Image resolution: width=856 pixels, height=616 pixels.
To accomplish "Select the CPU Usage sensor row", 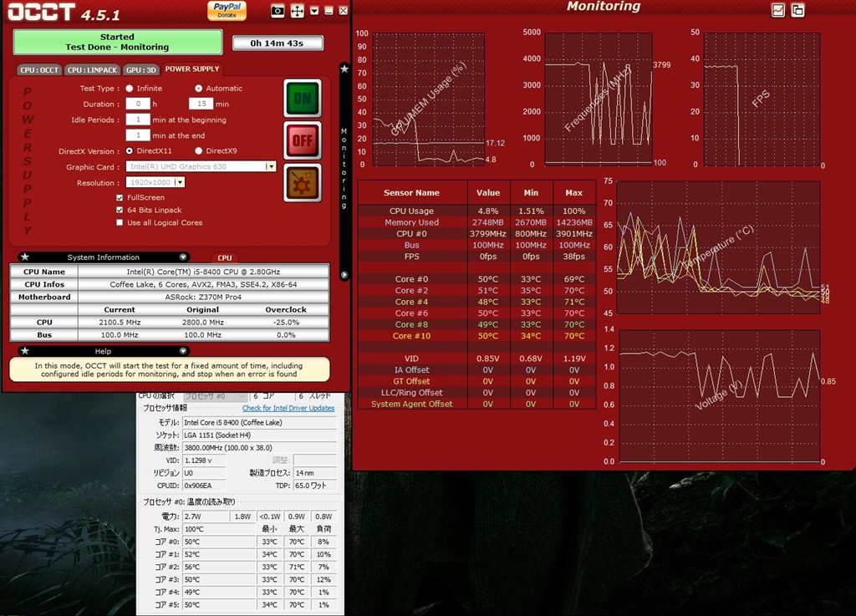I will [x=476, y=211].
